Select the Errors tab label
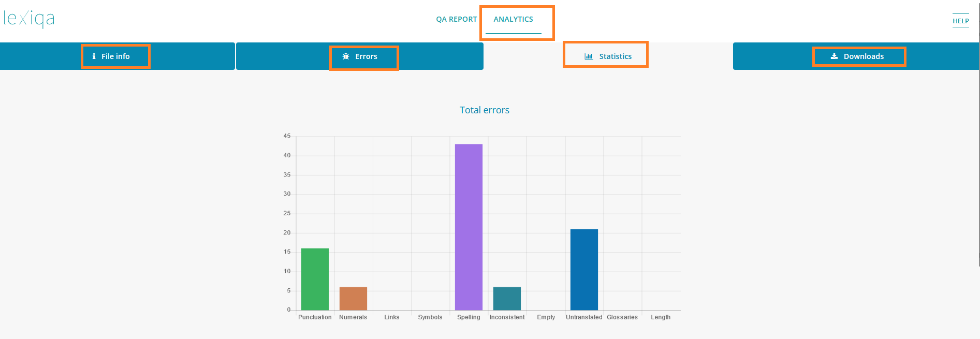Image resolution: width=980 pixels, height=339 pixels. pyautogui.click(x=366, y=56)
